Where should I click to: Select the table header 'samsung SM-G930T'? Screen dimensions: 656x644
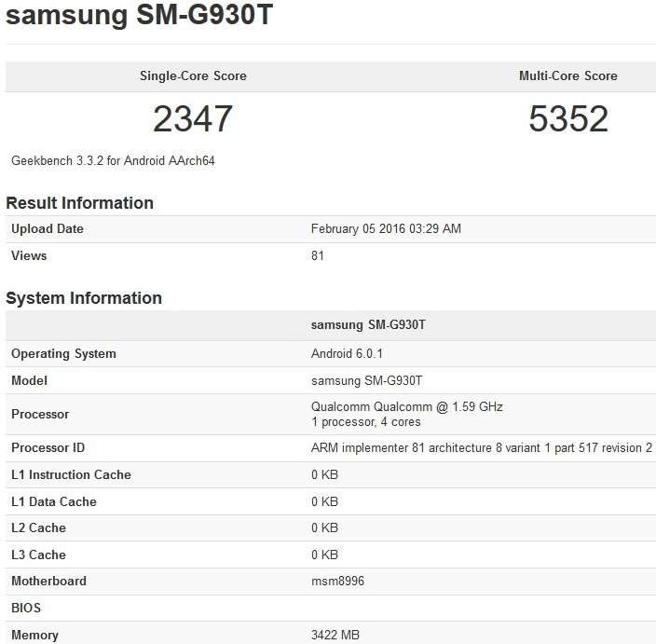368,325
